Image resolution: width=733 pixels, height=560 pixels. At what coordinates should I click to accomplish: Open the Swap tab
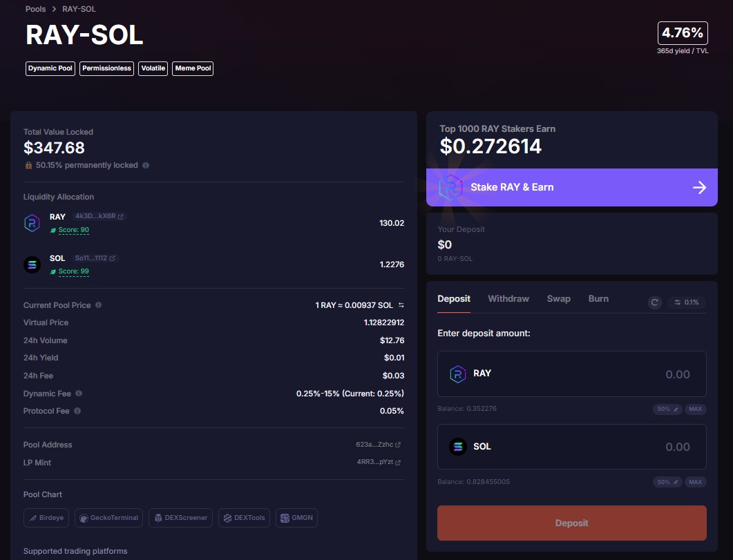click(x=558, y=298)
